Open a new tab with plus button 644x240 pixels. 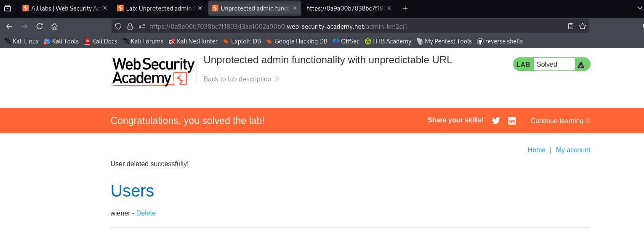tap(405, 8)
